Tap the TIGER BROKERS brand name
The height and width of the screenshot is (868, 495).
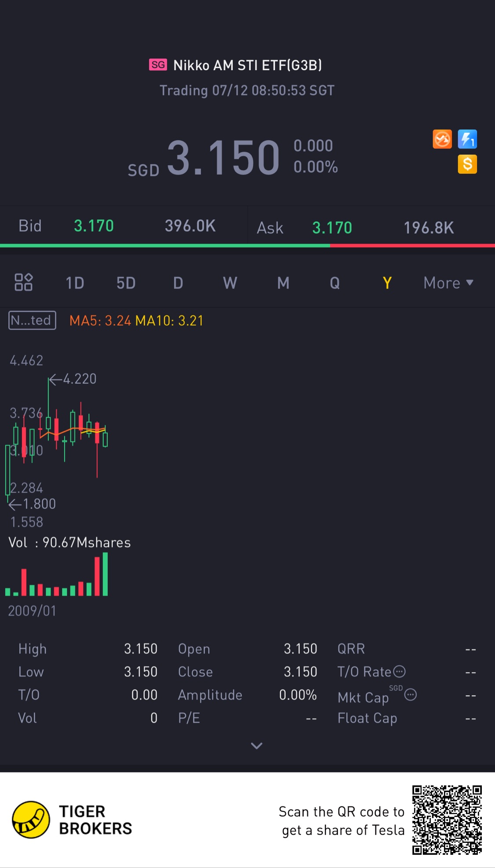pyautogui.click(x=95, y=820)
